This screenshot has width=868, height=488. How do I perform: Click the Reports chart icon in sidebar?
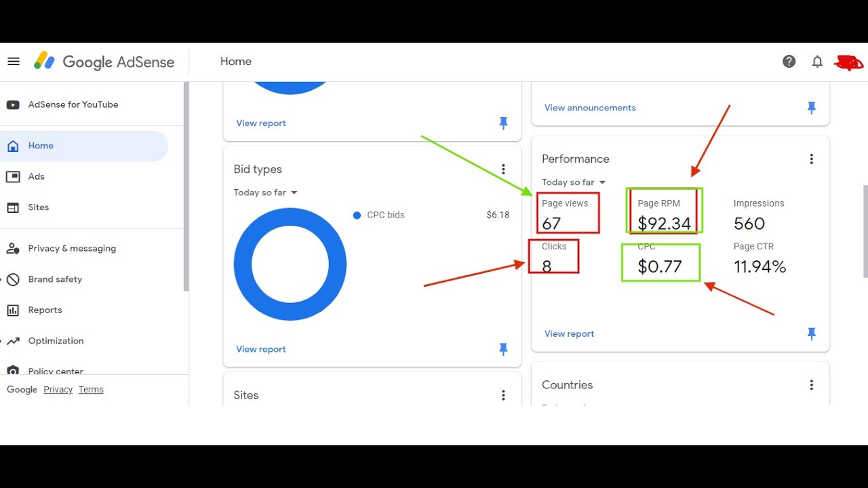[x=13, y=310]
